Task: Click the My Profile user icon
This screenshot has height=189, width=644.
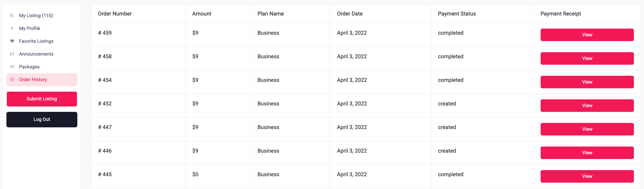Action: (12, 28)
